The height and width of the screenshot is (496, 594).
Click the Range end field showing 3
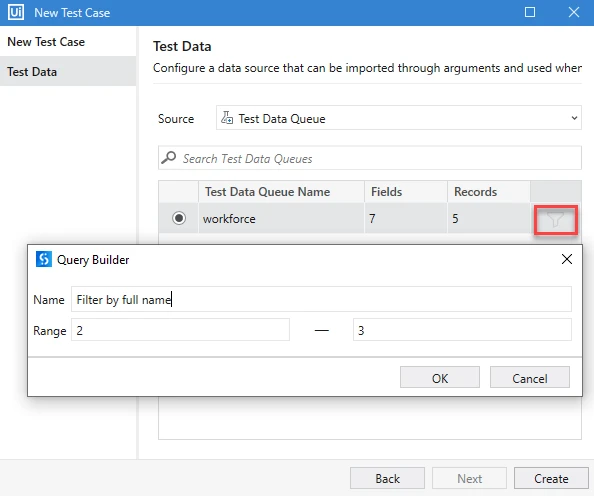click(x=462, y=330)
